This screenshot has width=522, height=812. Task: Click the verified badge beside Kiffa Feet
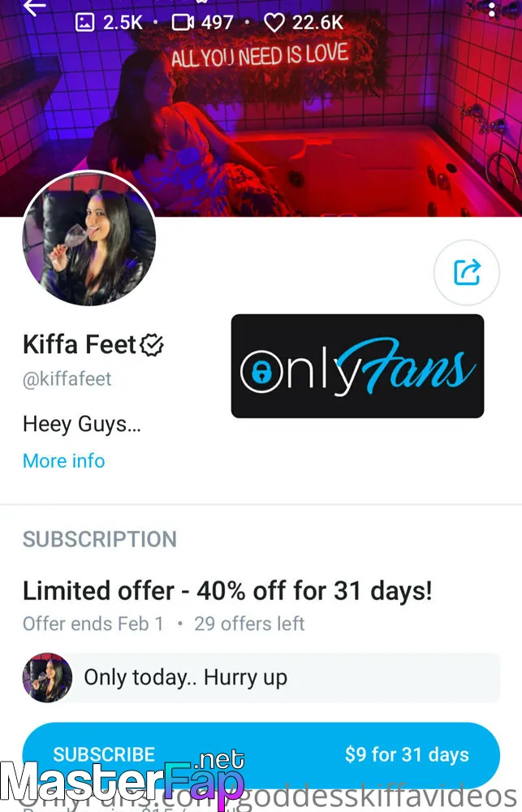click(153, 345)
